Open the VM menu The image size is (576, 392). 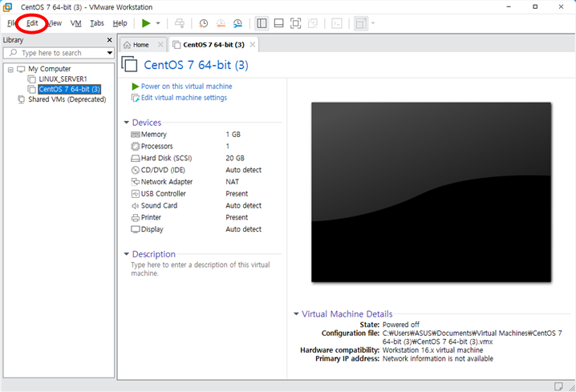tap(76, 23)
